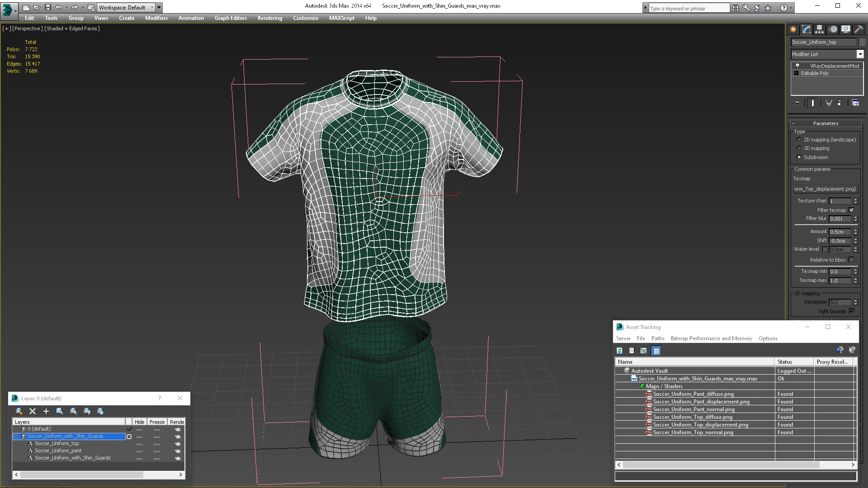Click the object color swatch beside name
868x488 pixels.
click(862, 42)
